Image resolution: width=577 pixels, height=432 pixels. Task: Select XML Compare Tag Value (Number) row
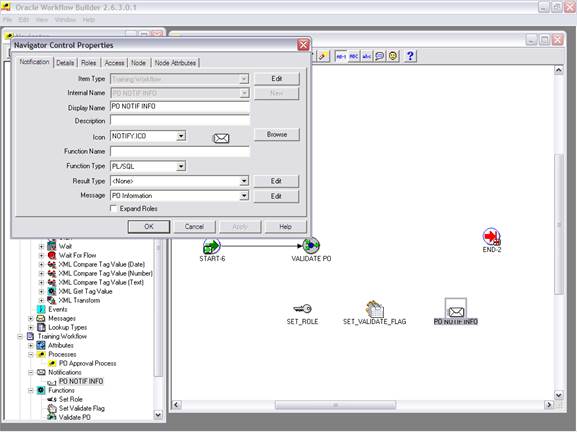pyautogui.click(x=105, y=273)
